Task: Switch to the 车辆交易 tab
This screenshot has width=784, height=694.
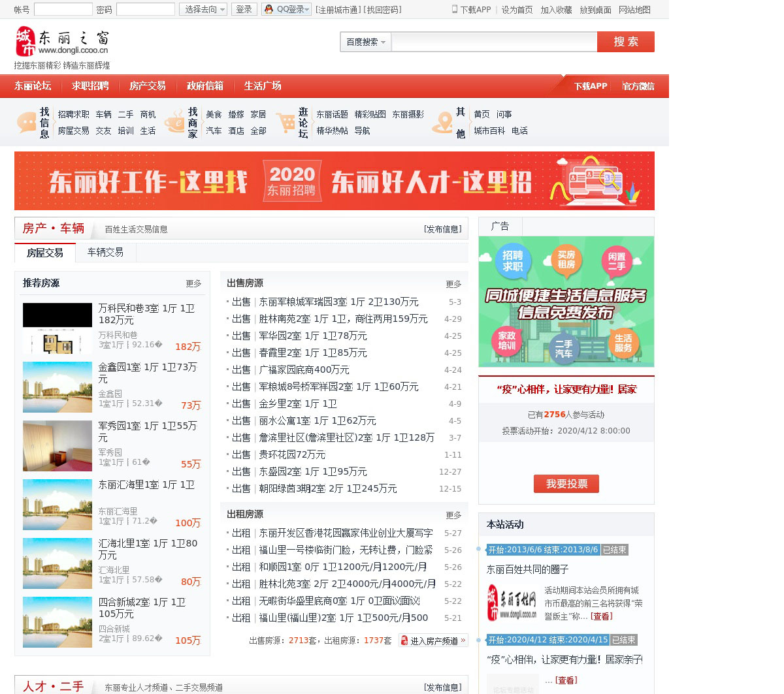Action: (x=105, y=252)
